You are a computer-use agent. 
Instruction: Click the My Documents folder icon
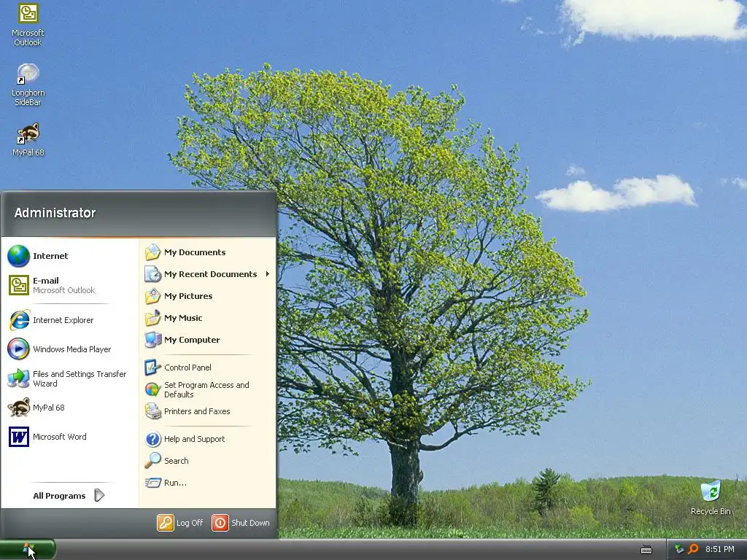(x=152, y=252)
